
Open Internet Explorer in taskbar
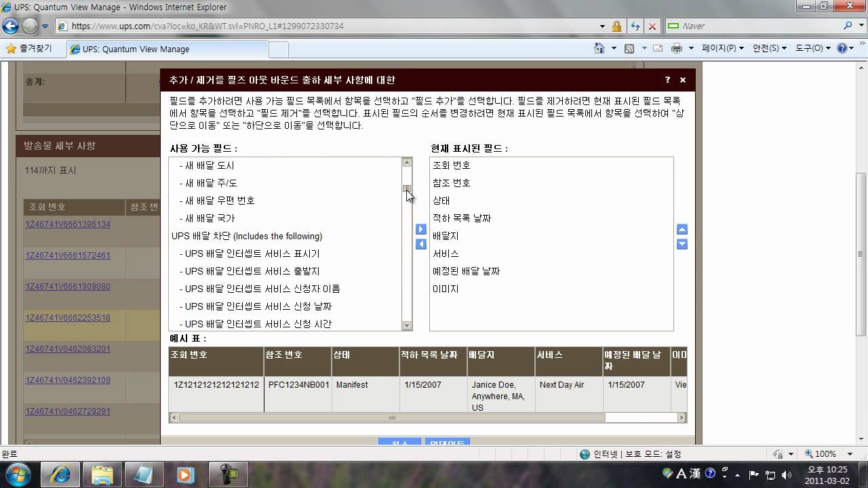tap(61, 474)
